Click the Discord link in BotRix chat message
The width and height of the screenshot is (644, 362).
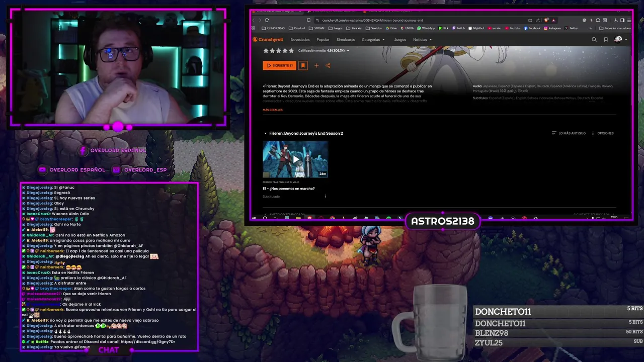[148, 342]
